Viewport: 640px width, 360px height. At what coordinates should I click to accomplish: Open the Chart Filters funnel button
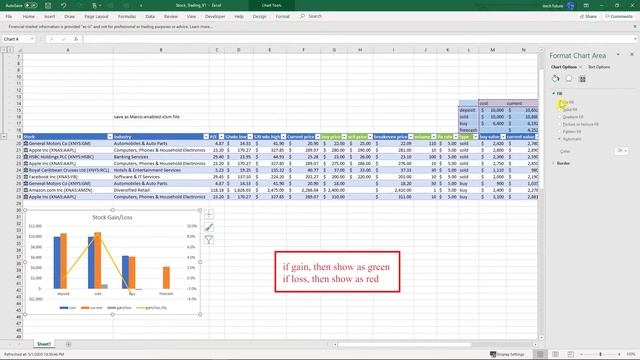point(209,240)
